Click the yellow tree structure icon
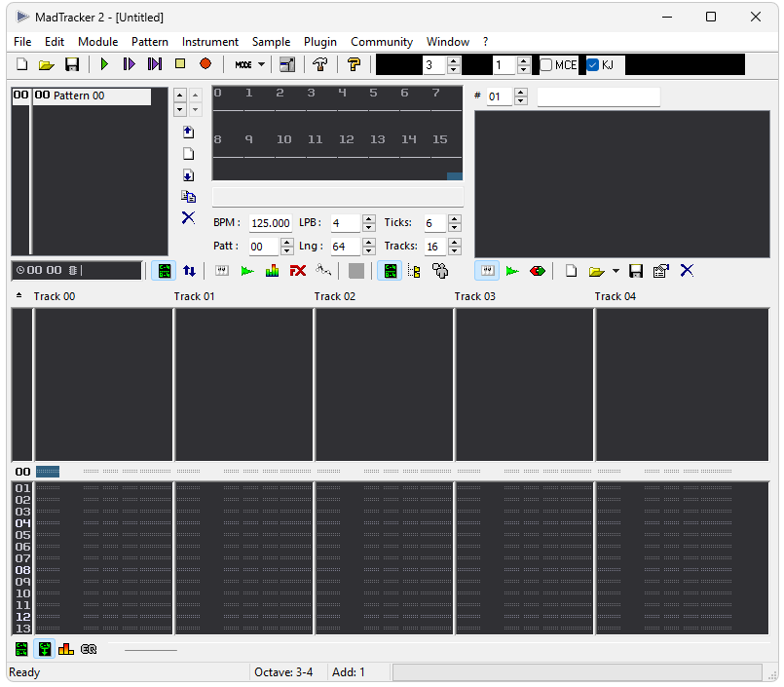Viewport: 784px width, 687px height. click(414, 271)
